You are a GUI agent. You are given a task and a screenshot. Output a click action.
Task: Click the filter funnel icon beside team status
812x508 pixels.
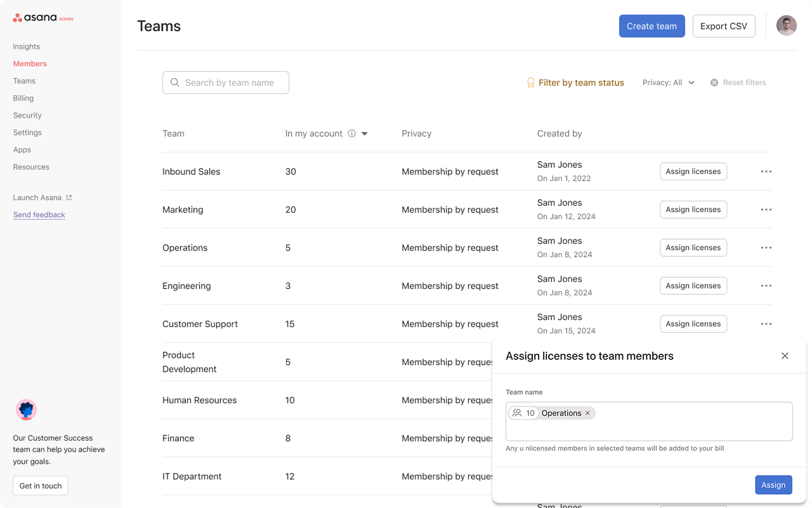(x=530, y=83)
